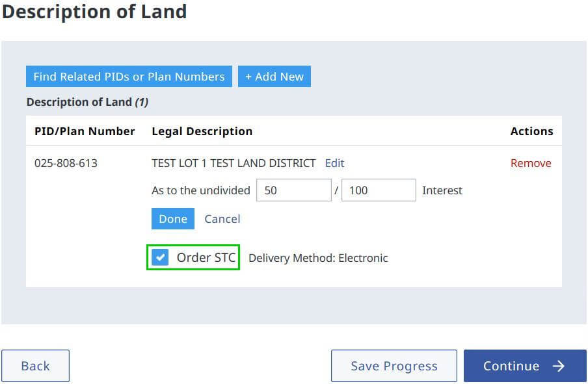588x384 pixels.
Task: Select the PID number 025-808-613 text
Action: coord(66,163)
